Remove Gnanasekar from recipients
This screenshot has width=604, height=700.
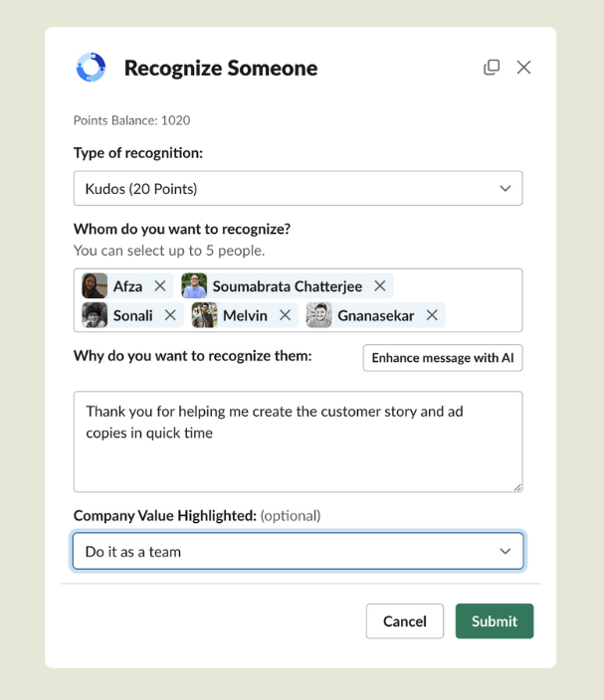click(x=432, y=315)
